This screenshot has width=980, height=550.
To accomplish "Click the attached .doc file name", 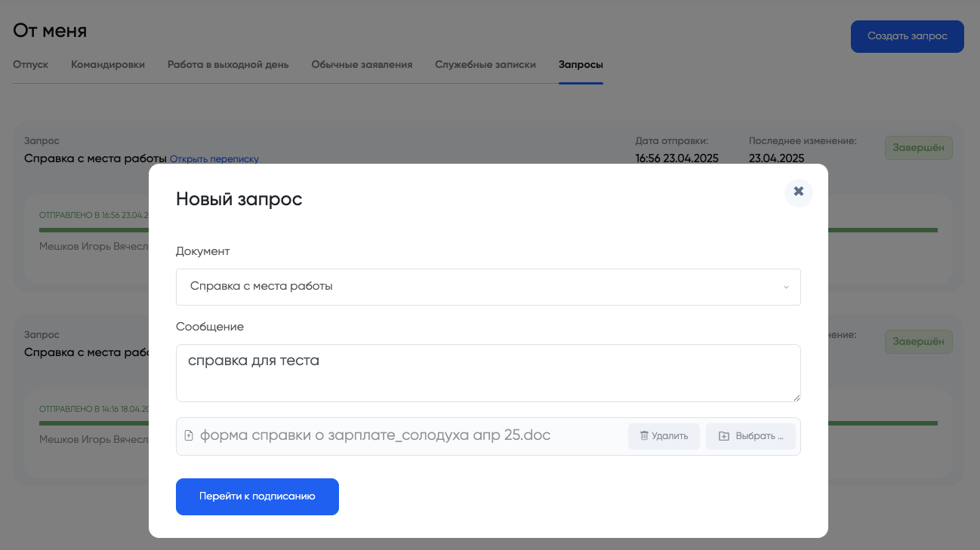I will coord(375,436).
